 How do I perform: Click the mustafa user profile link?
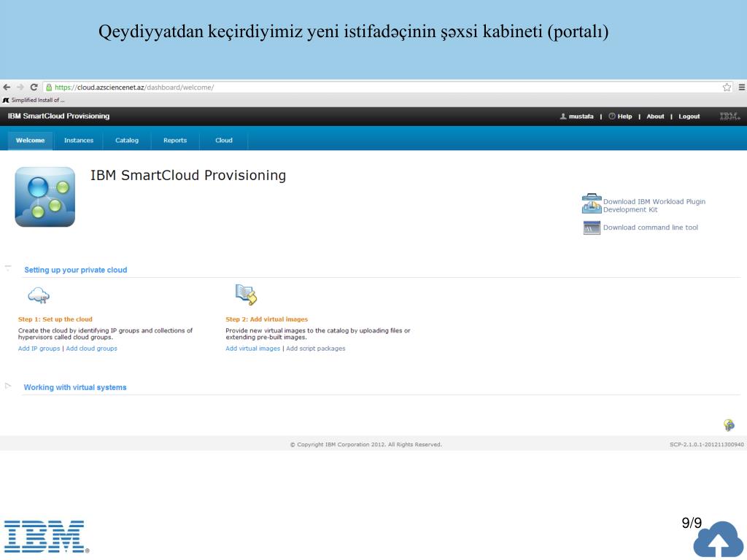click(x=581, y=116)
